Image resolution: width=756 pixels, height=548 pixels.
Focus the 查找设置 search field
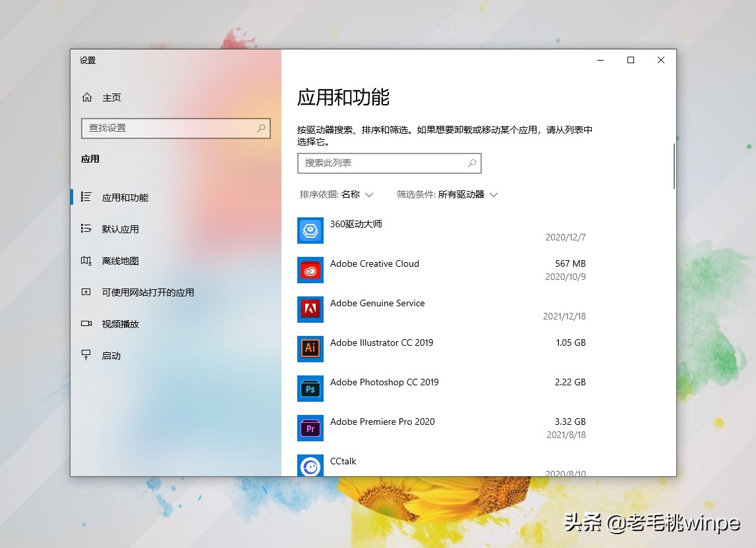point(176,128)
